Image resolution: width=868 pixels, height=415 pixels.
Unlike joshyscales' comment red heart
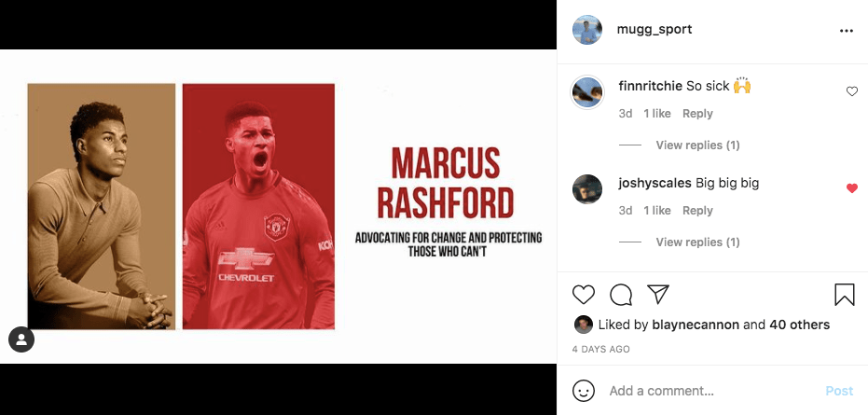click(852, 188)
